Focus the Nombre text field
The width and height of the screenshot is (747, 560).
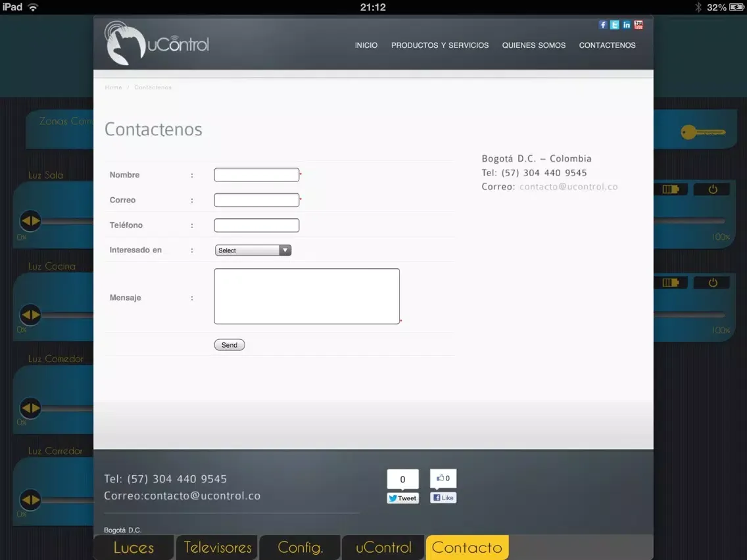coord(256,175)
